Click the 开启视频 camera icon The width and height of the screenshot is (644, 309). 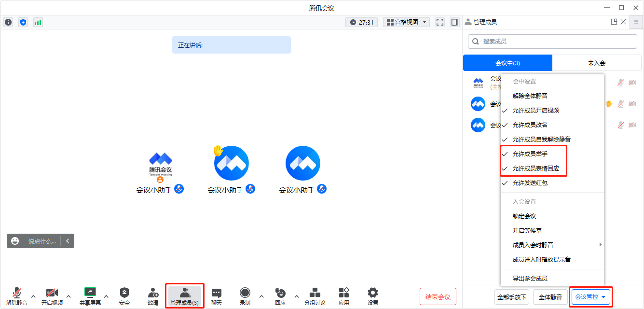pyautogui.click(x=52, y=295)
